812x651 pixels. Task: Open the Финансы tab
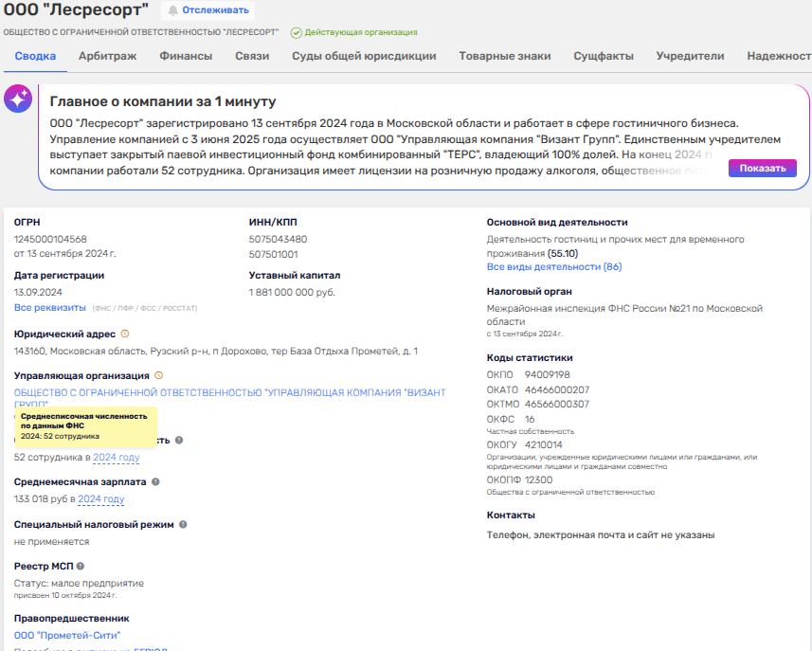[186, 56]
